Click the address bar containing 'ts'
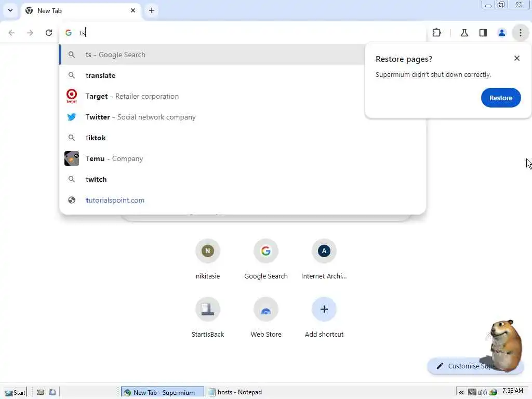 click(x=243, y=33)
